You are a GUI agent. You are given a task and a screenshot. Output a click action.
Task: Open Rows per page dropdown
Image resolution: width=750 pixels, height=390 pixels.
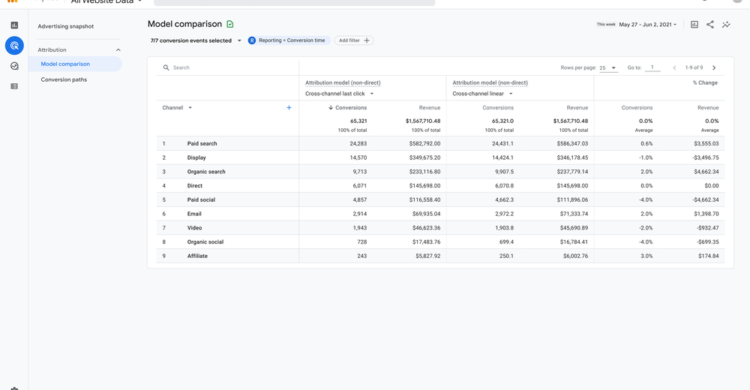coord(608,68)
